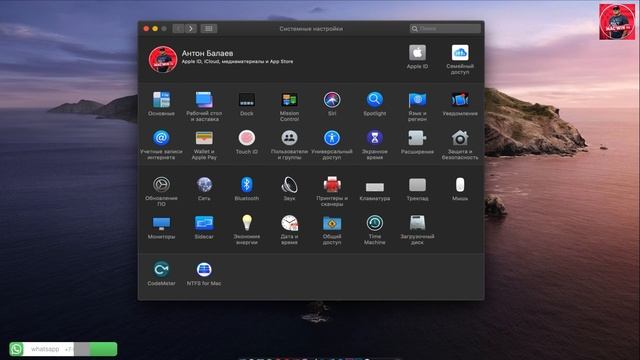Image resolution: width=640 pixels, height=360 pixels.
Task: Open the Touch ID pane
Action: point(247,138)
